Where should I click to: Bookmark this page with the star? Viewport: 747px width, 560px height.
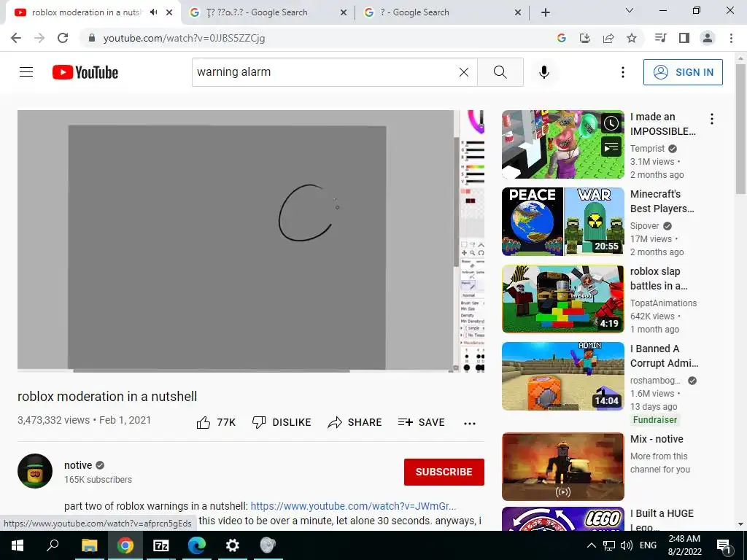[632, 38]
